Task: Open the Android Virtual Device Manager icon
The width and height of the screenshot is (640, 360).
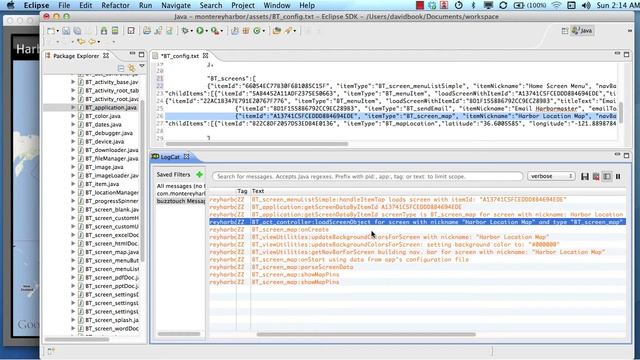Action: [115, 31]
